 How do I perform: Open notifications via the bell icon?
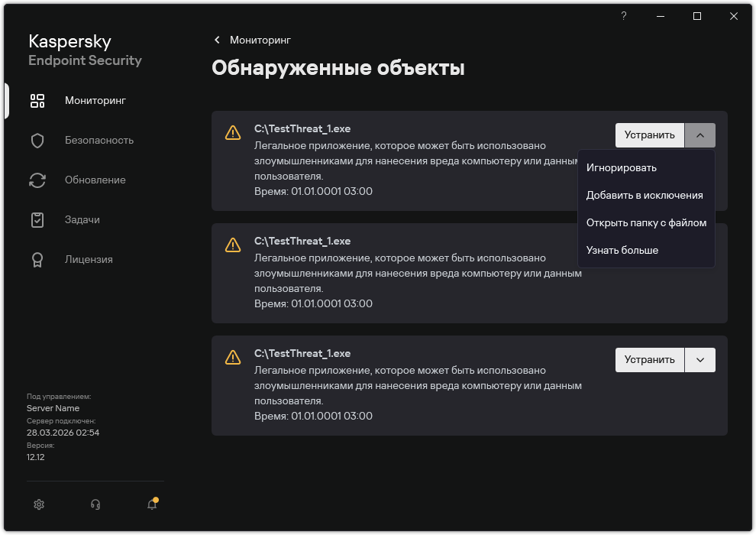point(153,504)
